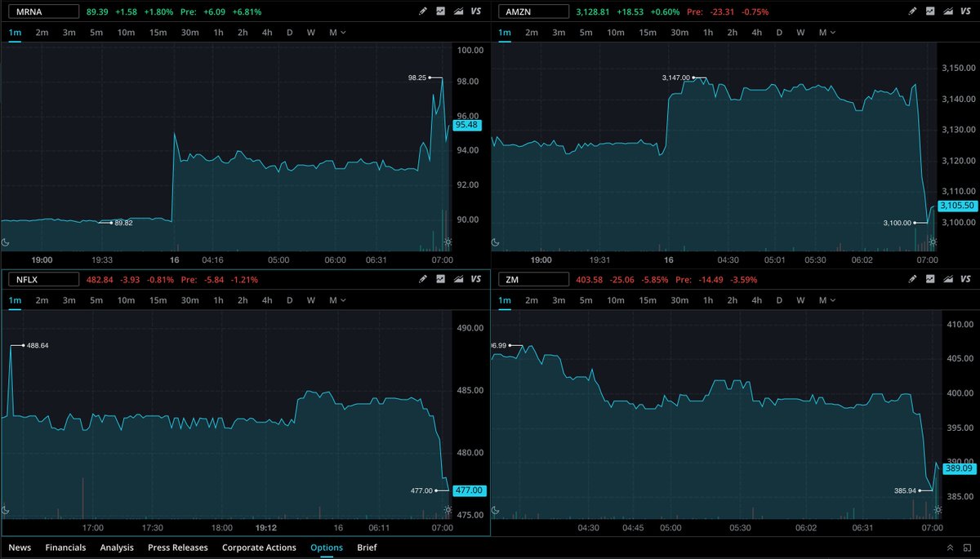Set ZM chart to 3m interval

point(559,300)
